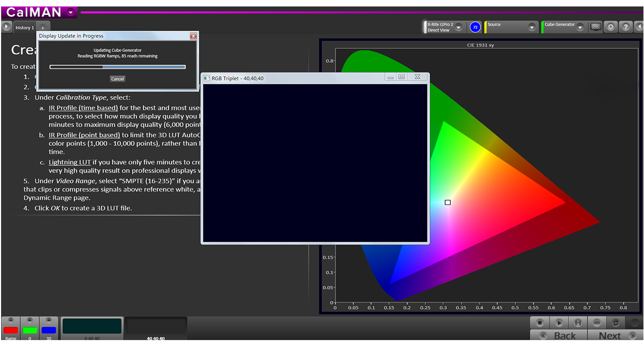Open the CalMAN main menu arrow

[x=71, y=13]
